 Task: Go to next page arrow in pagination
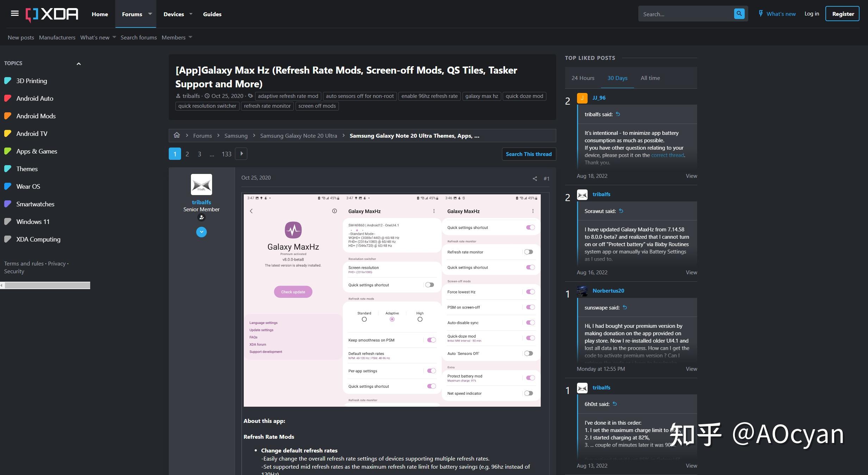pos(241,154)
